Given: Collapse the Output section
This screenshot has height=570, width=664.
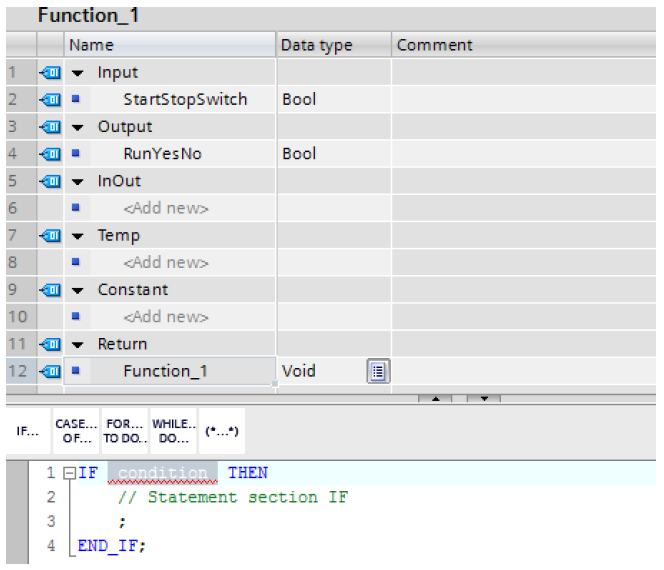Looking at the screenshot, I should point(77,127).
